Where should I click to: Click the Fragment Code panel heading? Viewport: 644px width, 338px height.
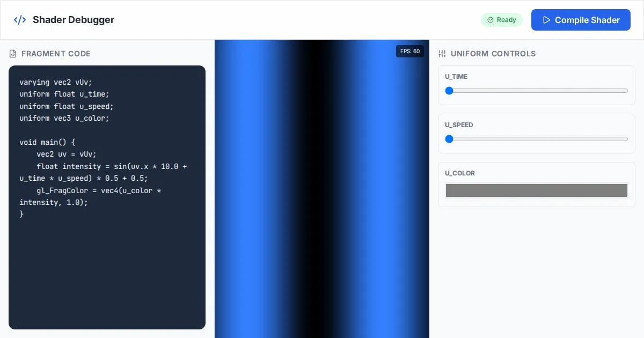tap(56, 54)
